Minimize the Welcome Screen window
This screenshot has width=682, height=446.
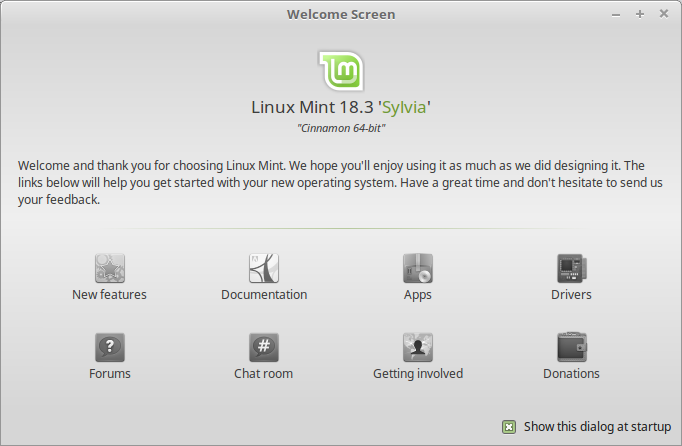616,15
